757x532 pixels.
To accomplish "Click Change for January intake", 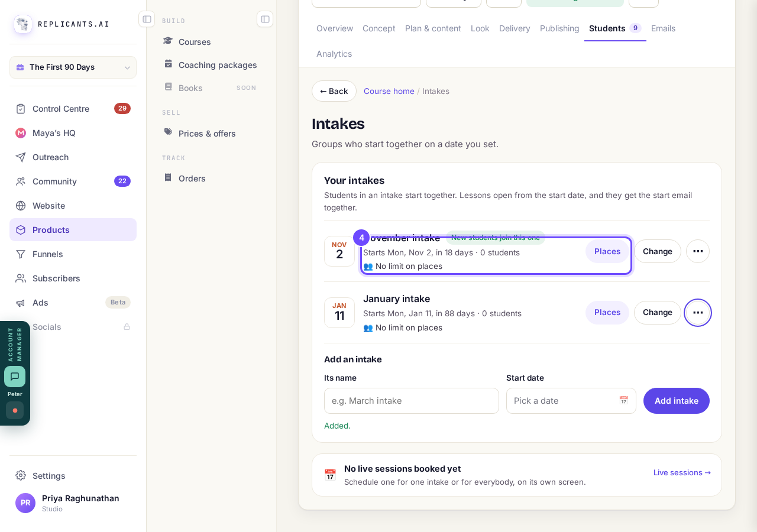I will (x=658, y=313).
